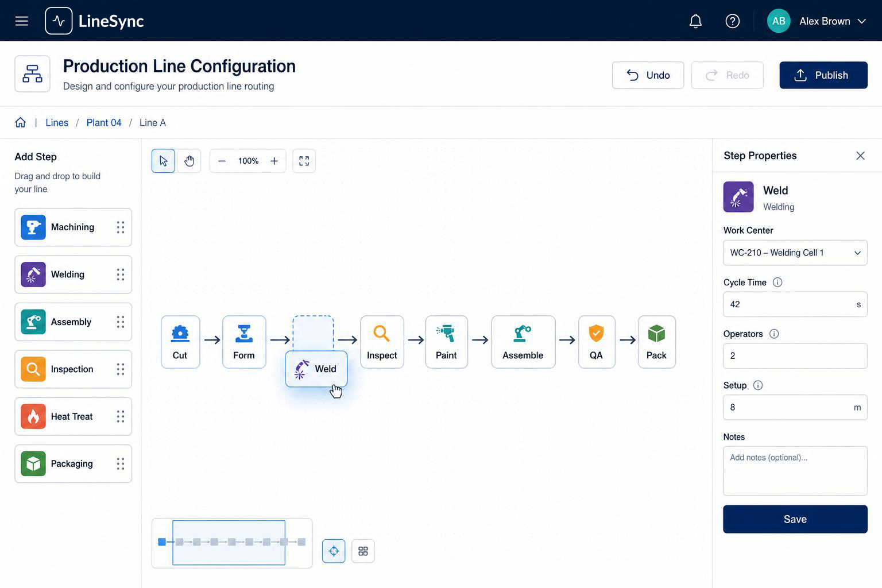Click the Weld node being dragged
The image size is (882, 588).
(x=316, y=369)
